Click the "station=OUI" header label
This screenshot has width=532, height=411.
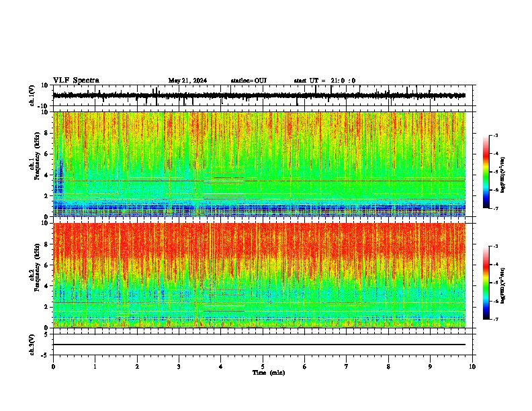(249, 81)
